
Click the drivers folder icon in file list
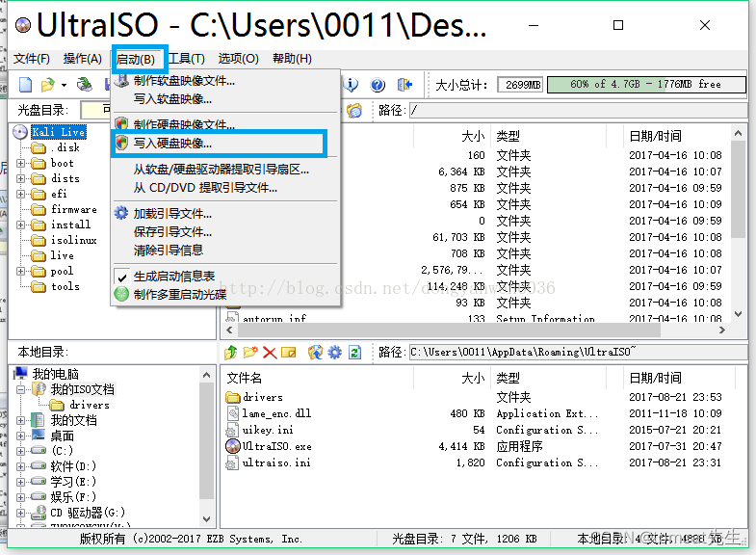[x=233, y=397]
